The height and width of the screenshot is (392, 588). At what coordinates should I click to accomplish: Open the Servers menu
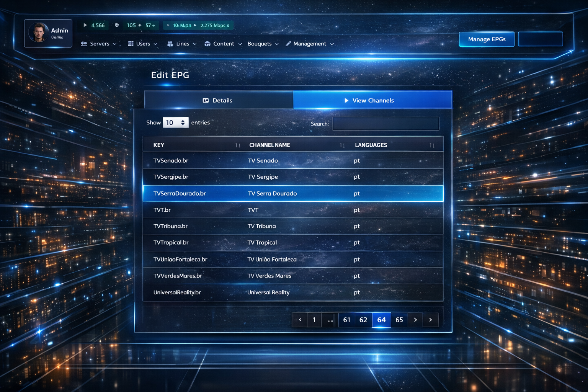click(x=100, y=44)
